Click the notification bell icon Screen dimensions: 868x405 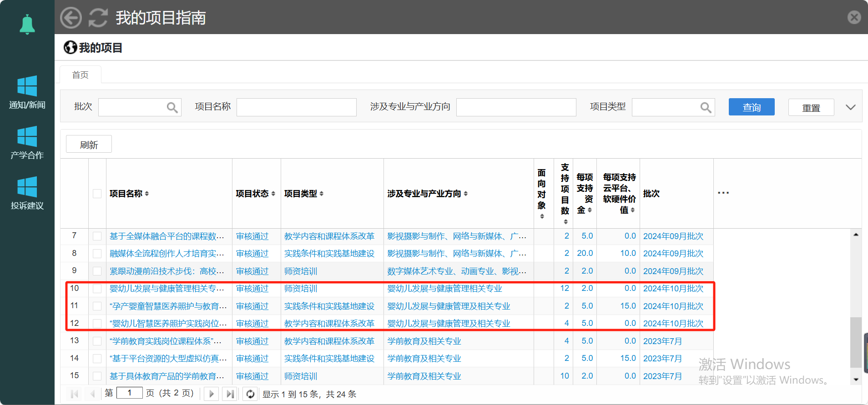click(27, 24)
